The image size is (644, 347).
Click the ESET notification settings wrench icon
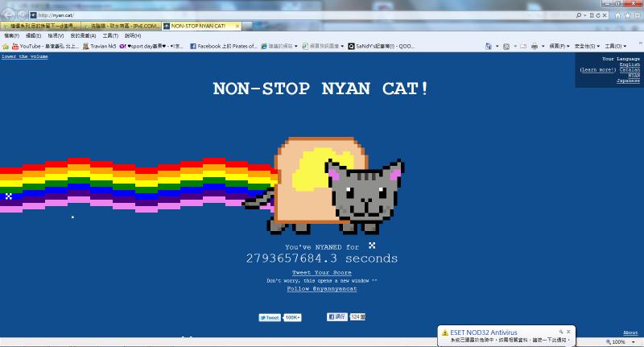[x=560, y=332]
